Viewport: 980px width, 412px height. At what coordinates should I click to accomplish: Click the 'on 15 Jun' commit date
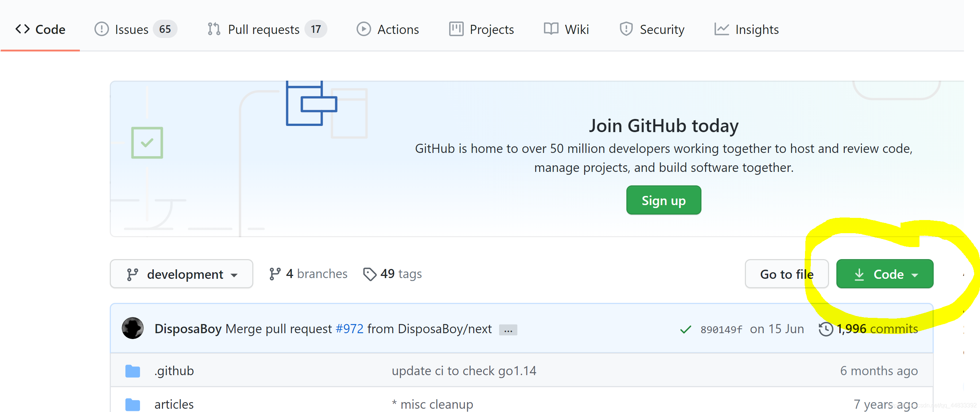pos(777,328)
